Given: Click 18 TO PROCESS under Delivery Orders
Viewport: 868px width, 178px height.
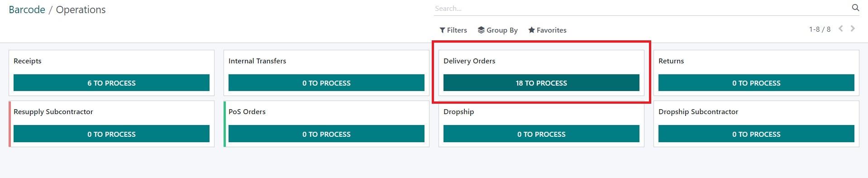Looking at the screenshot, I should (x=541, y=83).
